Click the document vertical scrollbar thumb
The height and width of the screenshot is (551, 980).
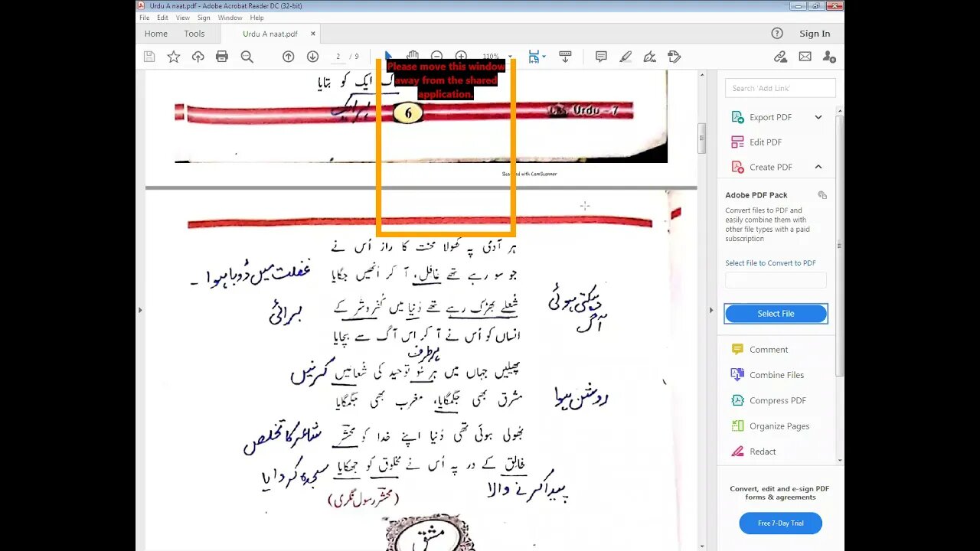pos(701,139)
